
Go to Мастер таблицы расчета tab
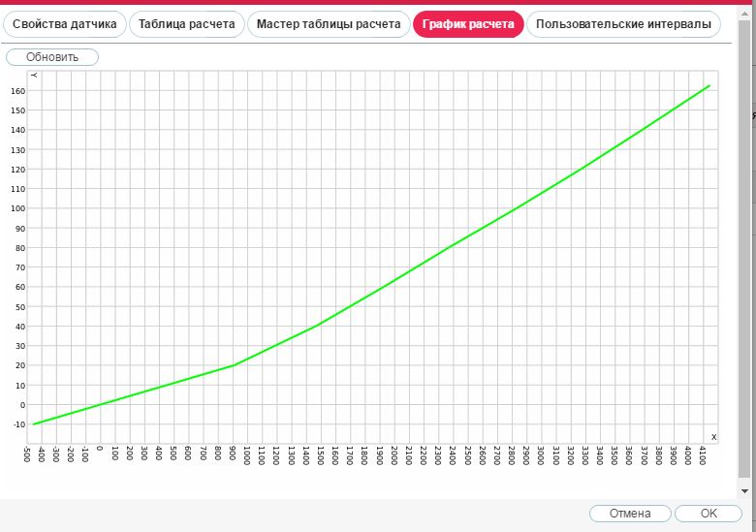pyautogui.click(x=328, y=24)
